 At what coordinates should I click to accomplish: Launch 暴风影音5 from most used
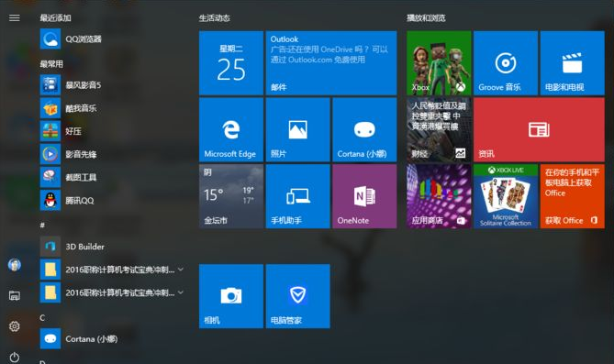[x=112, y=85]
